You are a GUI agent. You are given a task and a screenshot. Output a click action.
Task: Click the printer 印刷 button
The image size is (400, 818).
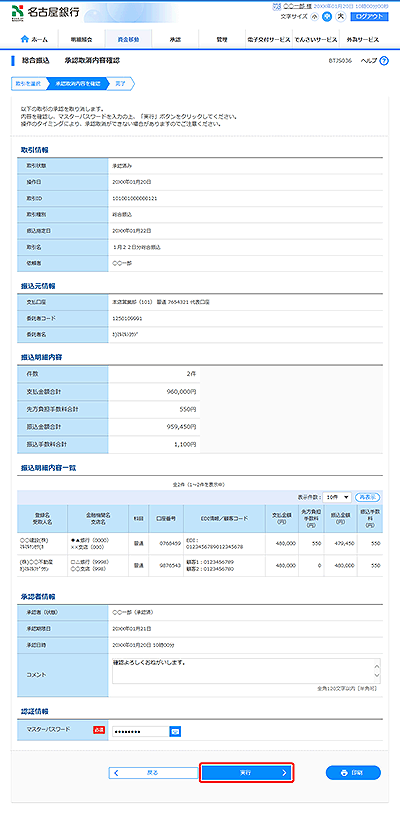[x=353, y=773]
